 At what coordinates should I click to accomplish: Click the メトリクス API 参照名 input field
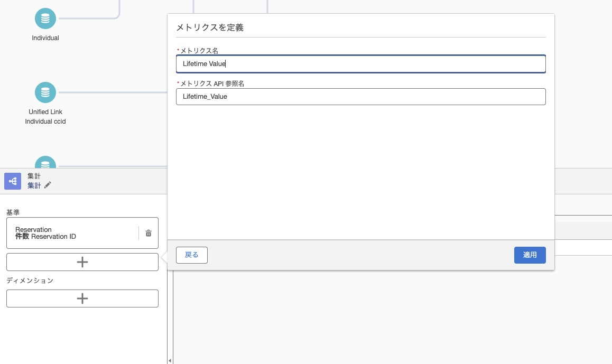tap(360, 96)
